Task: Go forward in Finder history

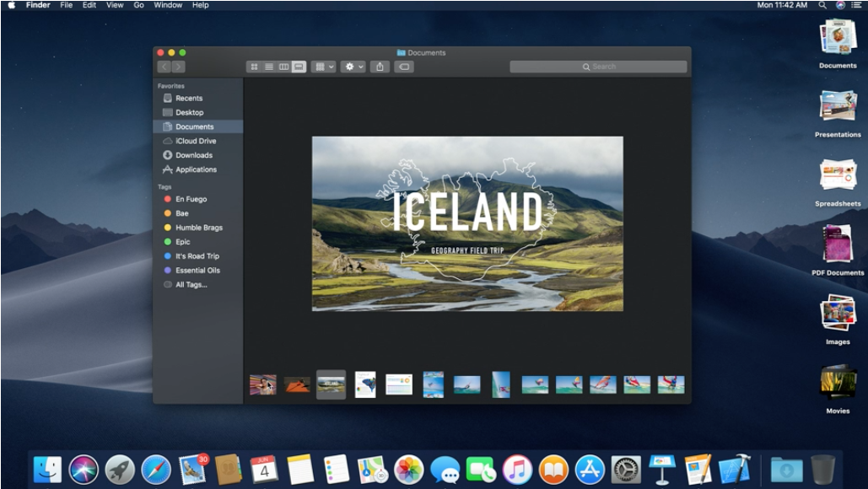Action: click(178, 67)
